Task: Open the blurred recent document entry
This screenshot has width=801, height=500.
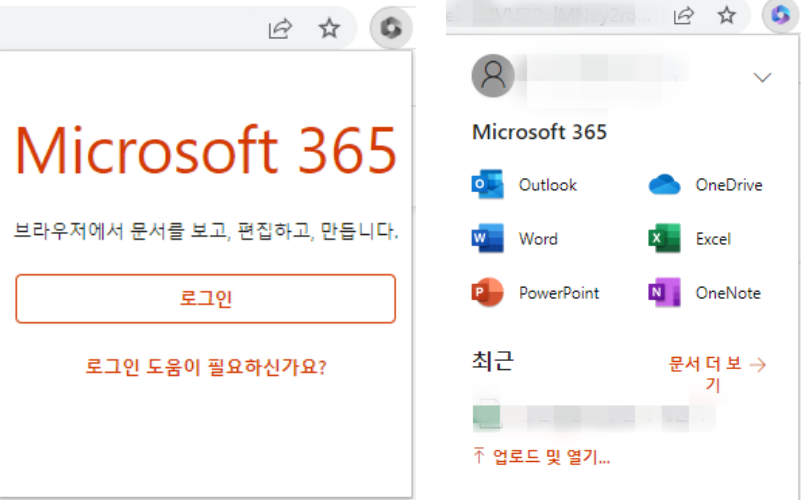Action: click(593, 416)
